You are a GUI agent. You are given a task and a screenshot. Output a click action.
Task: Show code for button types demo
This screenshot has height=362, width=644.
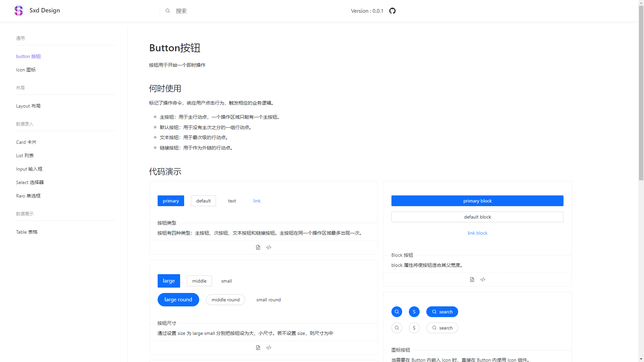(269, 247)
